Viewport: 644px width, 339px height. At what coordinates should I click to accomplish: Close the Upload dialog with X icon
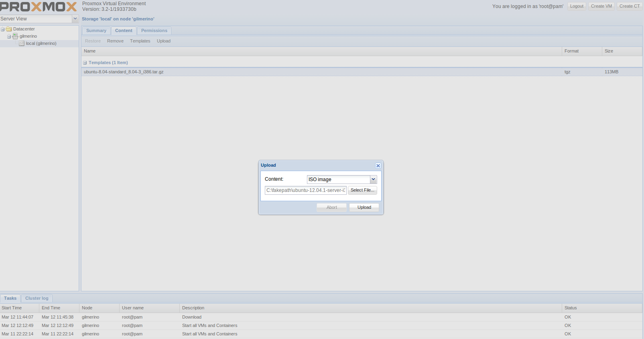pyautogui.click(x=378, y=165)
